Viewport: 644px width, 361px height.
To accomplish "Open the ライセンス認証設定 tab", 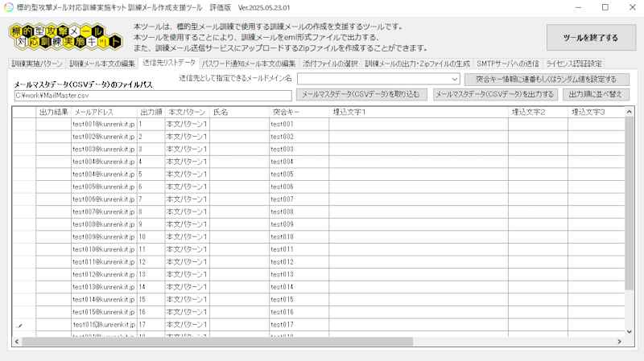I will point(574,64).
